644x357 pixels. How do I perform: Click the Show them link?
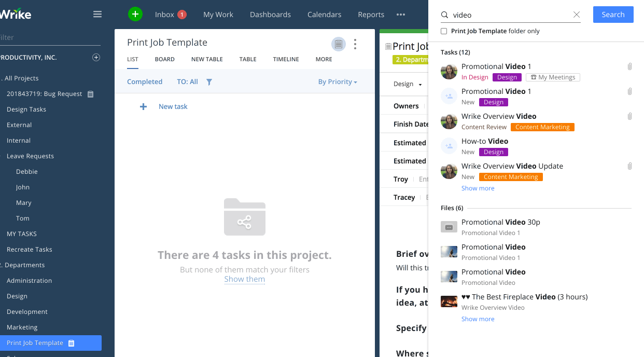(245, 279)
